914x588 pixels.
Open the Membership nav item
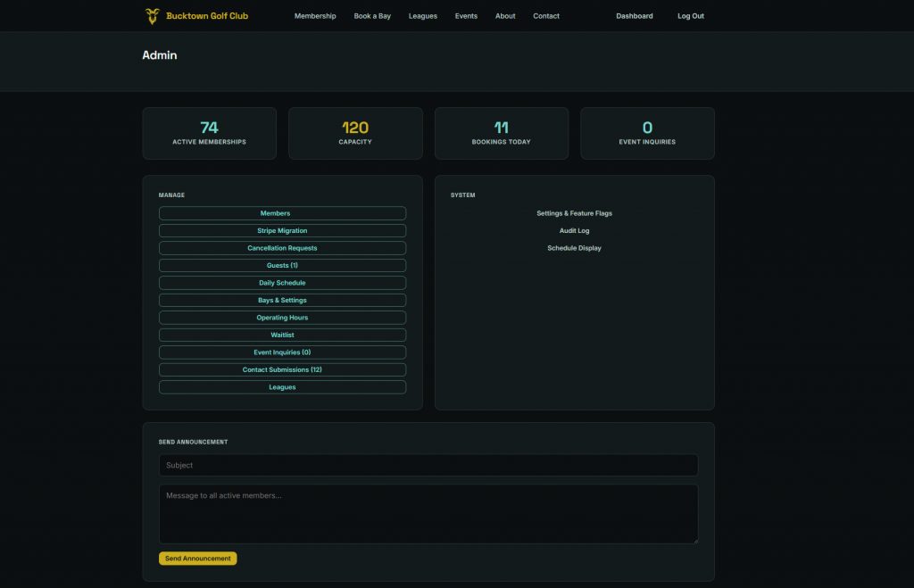coord(315,16)
